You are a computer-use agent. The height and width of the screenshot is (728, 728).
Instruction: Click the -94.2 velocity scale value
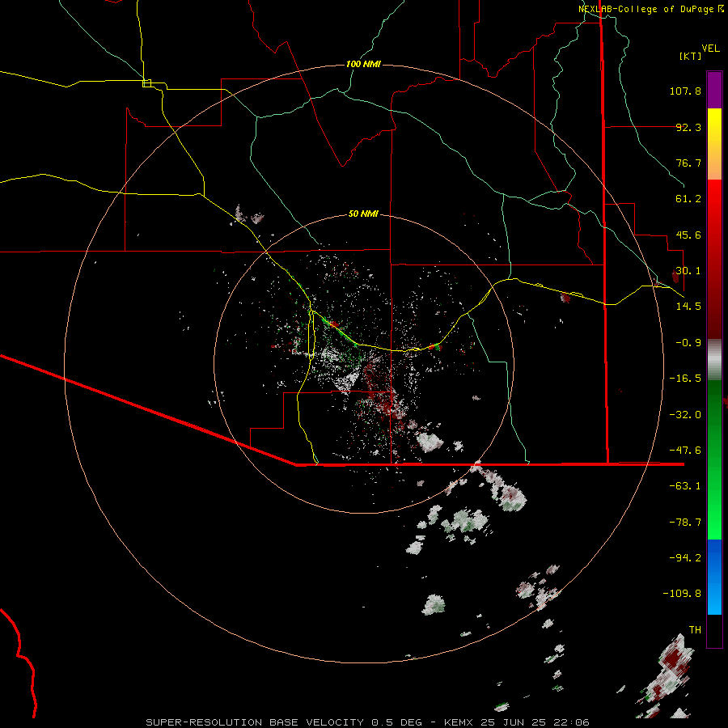pos(685,558)
